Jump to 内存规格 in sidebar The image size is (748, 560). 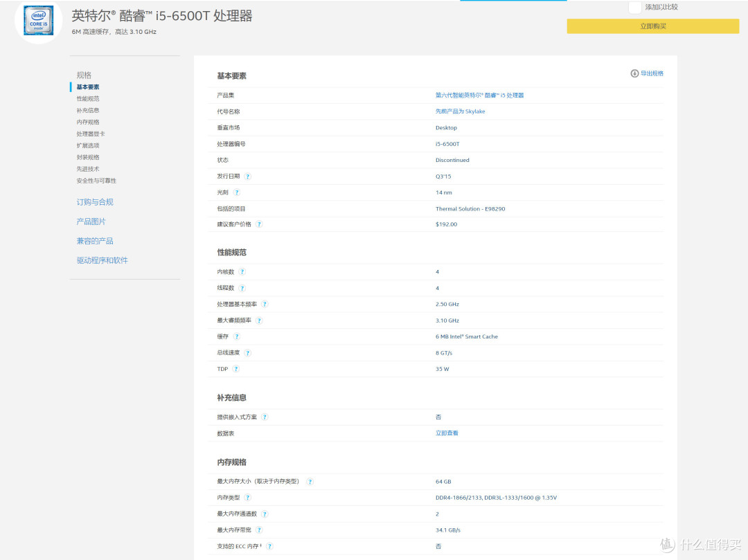[x=88, y=122]
